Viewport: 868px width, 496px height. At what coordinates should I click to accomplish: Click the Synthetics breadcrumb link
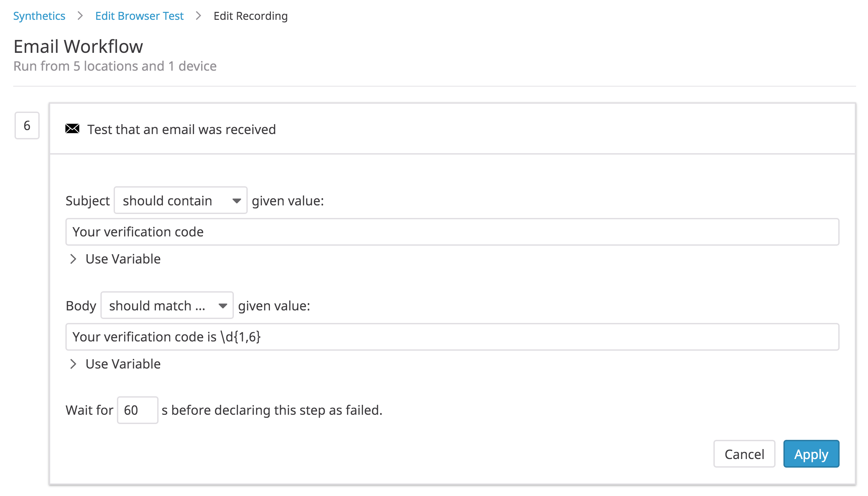pyautogui.click(x=39, y=16)
